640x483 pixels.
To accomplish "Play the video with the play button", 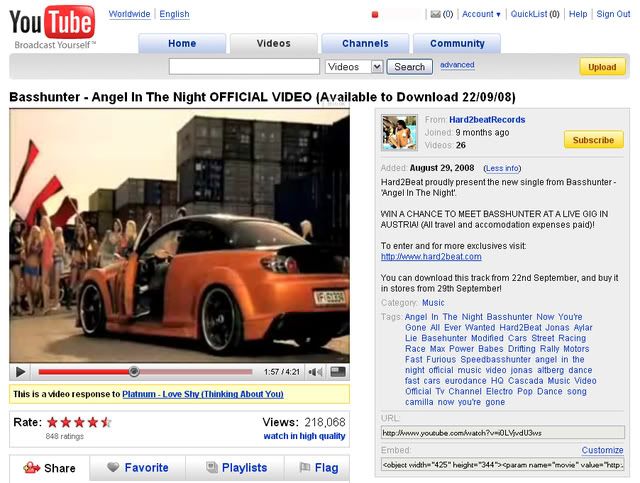I will [x=21, y=372].
